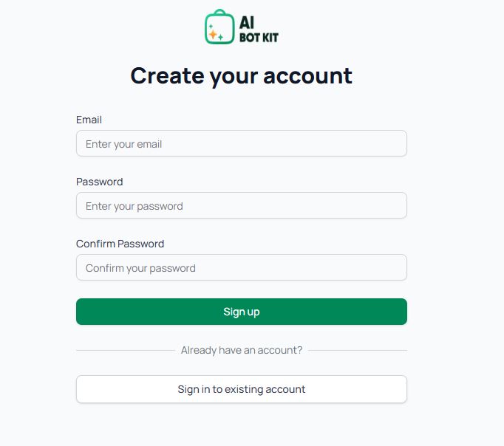Submit the form with Sign up
504x446 pixels.
click(x=242, y=312)
